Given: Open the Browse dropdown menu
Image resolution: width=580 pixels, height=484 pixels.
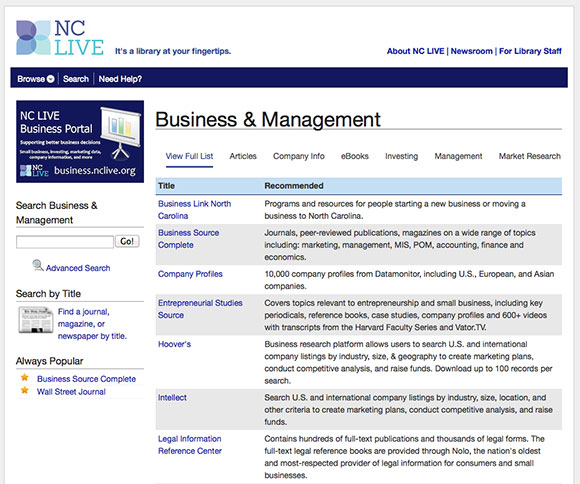Looking at the screenshot, I should click(x=36, y=79).
